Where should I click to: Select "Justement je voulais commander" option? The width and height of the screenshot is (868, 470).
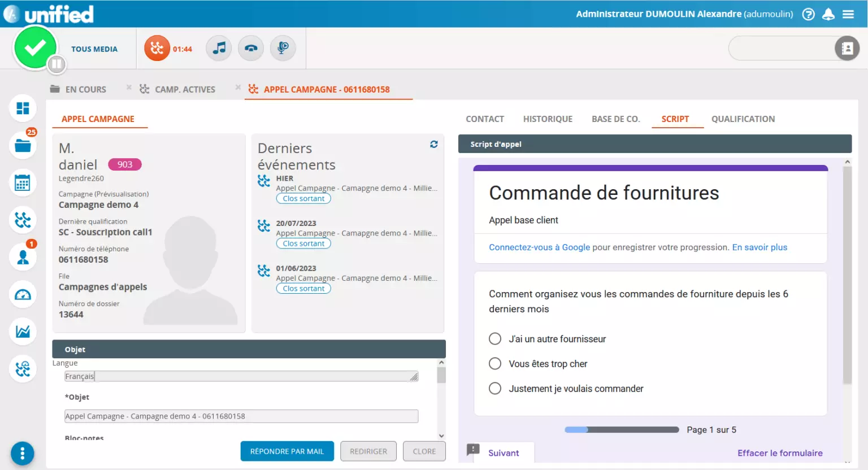tap(495, 389)
